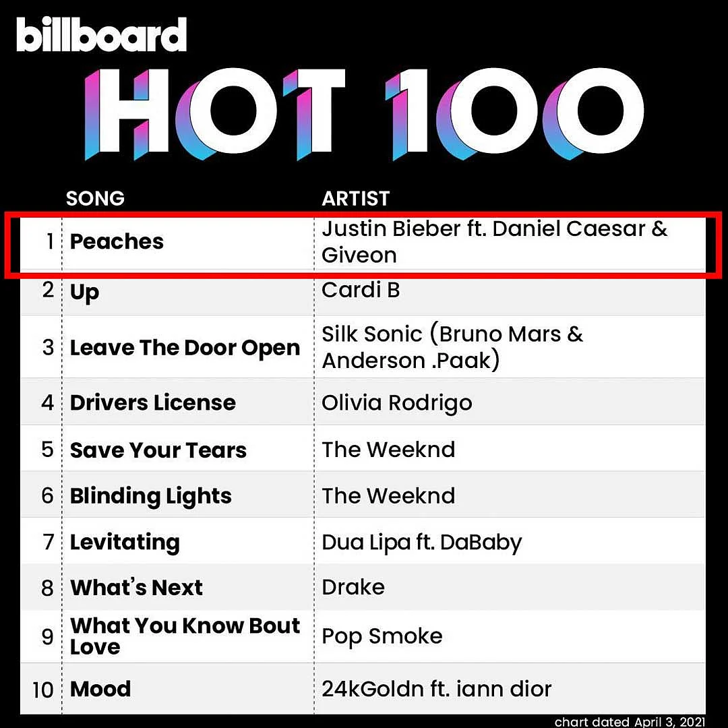Click Dua Lipa ft. DaBaby artist

[x=421, y=542]
